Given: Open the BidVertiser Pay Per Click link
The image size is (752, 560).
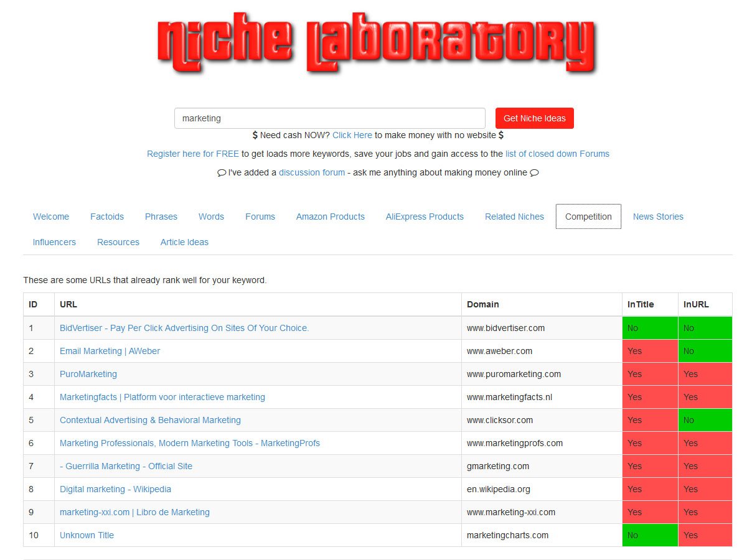Looking at the screenshot, I should (184, 328).
